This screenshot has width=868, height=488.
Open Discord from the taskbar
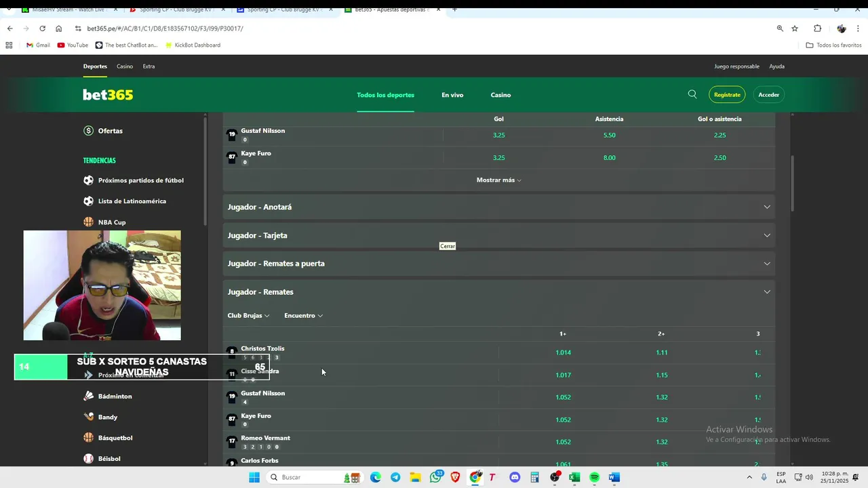[515, 477]
